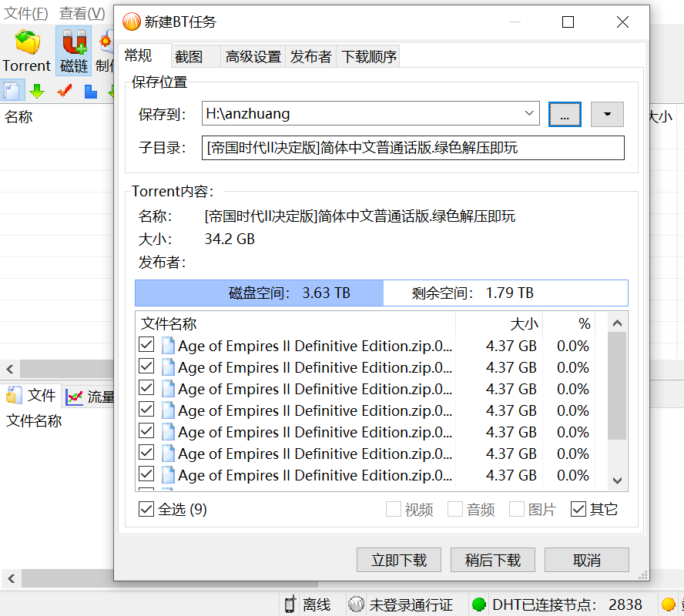Click the % column header in the file list
This screenshot has width=684, height=616.
coord(568,323)
